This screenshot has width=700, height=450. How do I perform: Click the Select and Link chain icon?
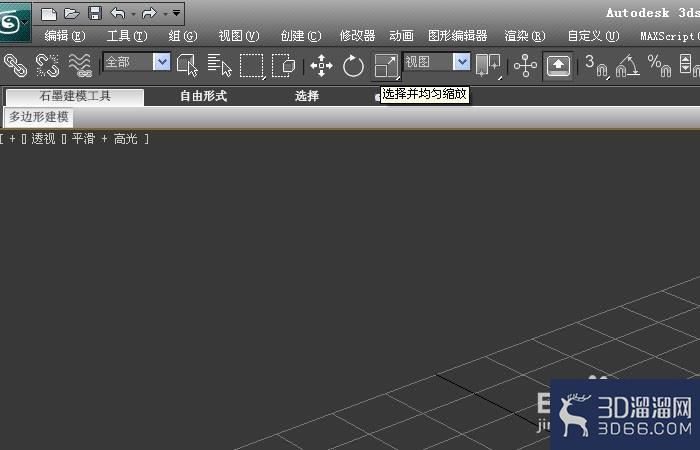point(15,66)
